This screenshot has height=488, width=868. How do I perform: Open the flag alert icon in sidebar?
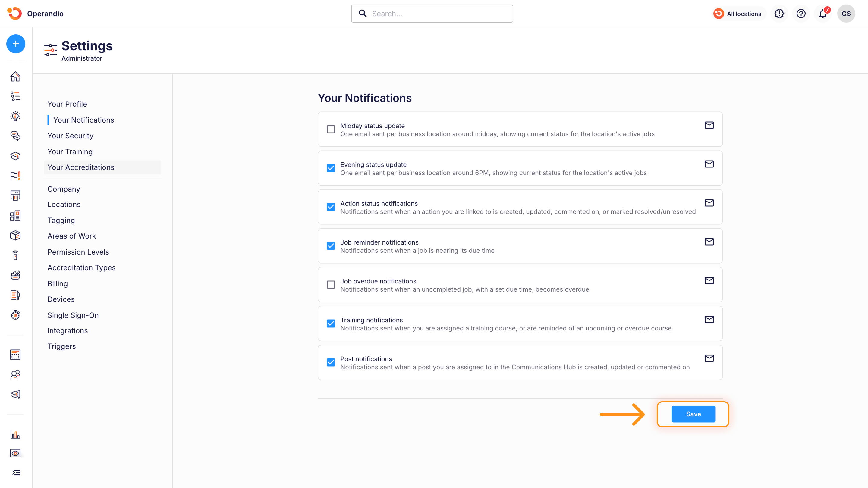(x=15, y=176)
